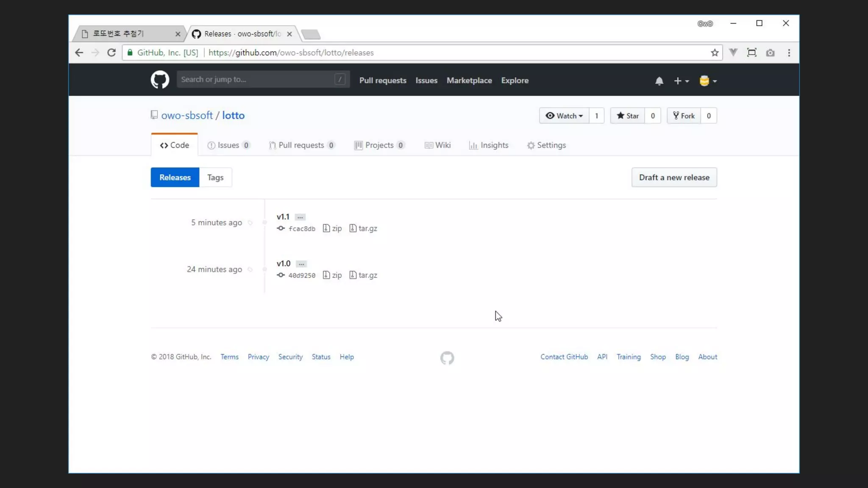The height and width of the screenshot is (488, 868).
Task: Open commit fcac8db of v1.1
Action: coord(302,229)
